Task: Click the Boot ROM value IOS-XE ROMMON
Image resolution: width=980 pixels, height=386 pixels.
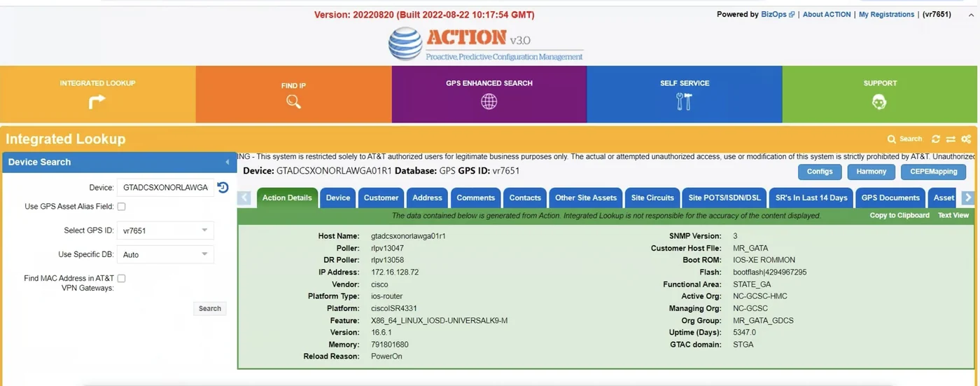Action: [x=764, y=260]
